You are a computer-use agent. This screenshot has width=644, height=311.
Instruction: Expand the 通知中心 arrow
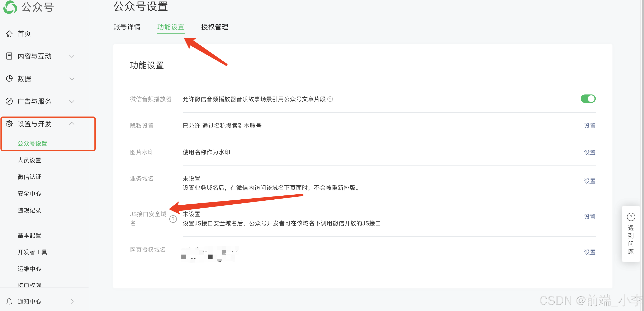point(72,301)
